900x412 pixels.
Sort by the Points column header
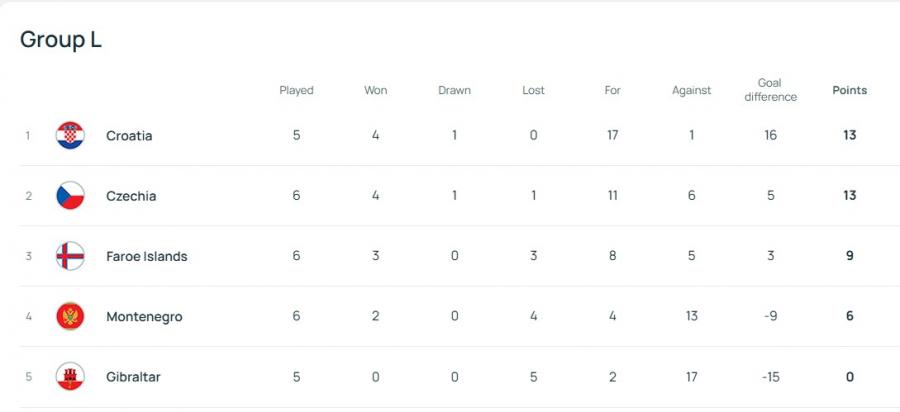pyautogui.click(x=849, y=90)
